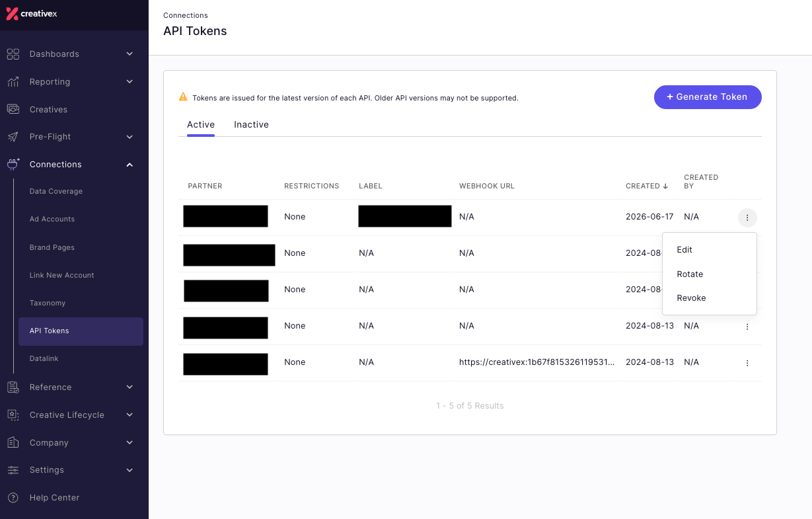The width and height of the screenshot is (812, 519).
Task: Open the three-dot menu for 2026-06-17 row
Action: 747,217
